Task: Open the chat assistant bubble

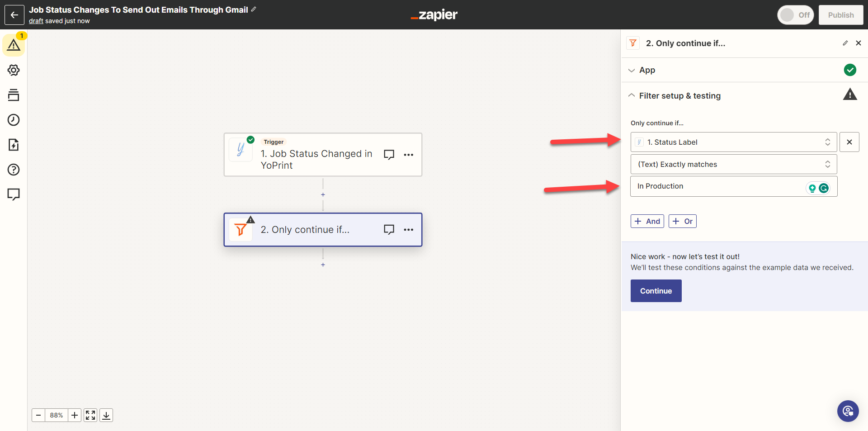Action: click(848, 411)
